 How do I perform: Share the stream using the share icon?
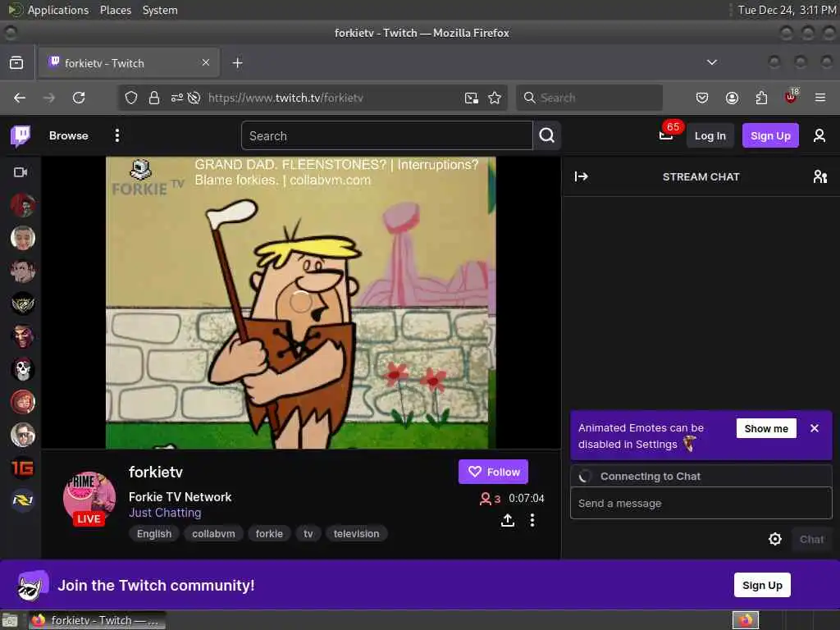507,520
